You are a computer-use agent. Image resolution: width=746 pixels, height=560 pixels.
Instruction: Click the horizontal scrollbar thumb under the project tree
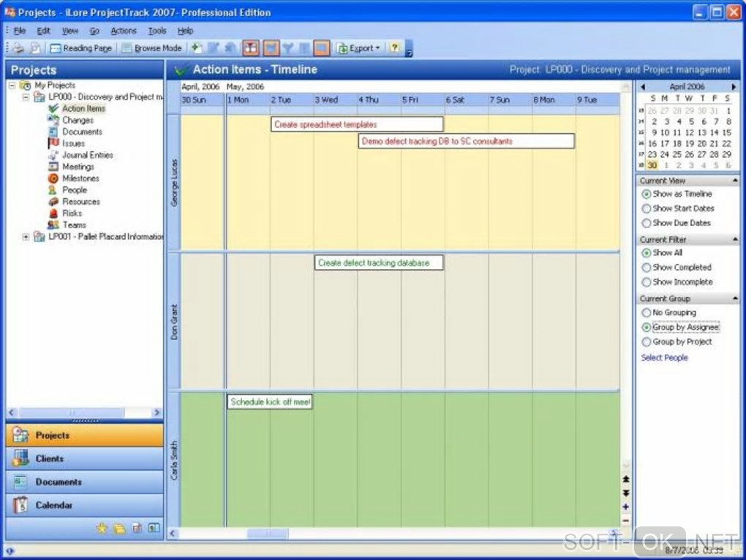(72, 412)
